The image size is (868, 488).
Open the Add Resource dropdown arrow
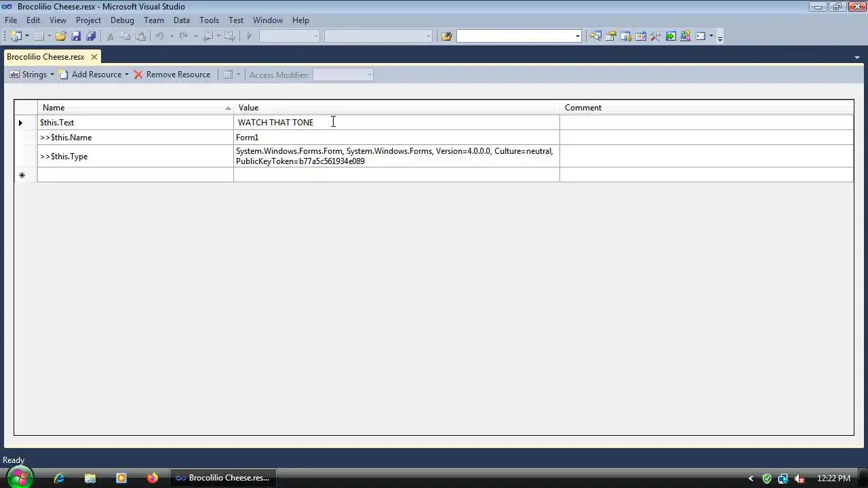(126, 75)
